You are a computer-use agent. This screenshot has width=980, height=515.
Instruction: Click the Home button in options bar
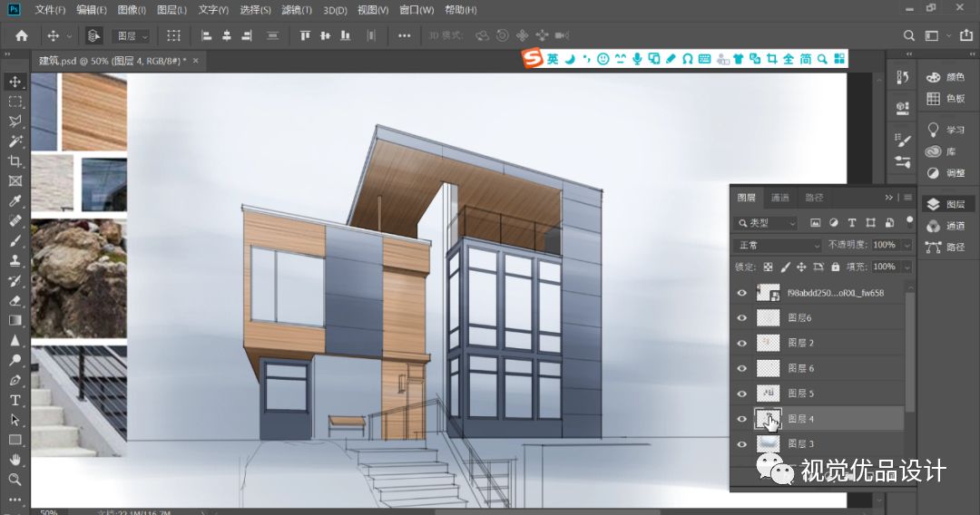click(21, 35)
